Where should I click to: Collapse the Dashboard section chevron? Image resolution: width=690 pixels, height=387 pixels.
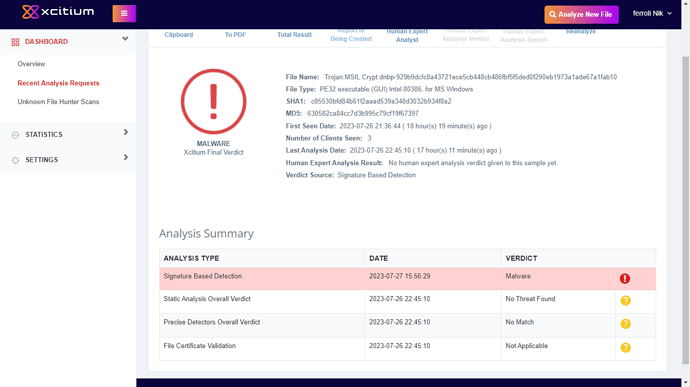pos(125,39)
